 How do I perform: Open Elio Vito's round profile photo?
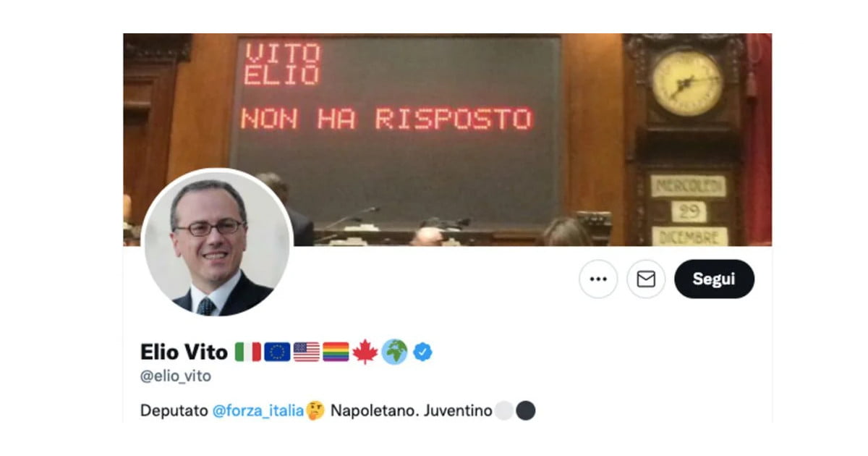coord(218,243)
